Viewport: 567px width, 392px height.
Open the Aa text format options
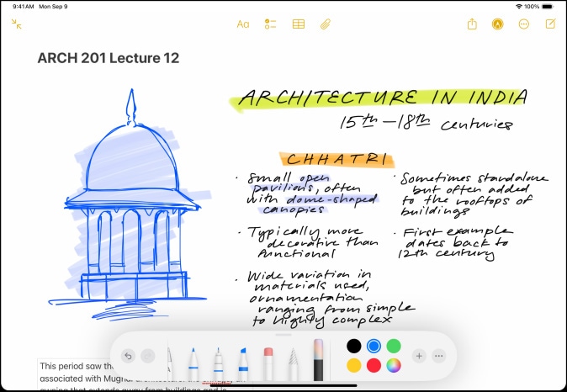(242, 24)
